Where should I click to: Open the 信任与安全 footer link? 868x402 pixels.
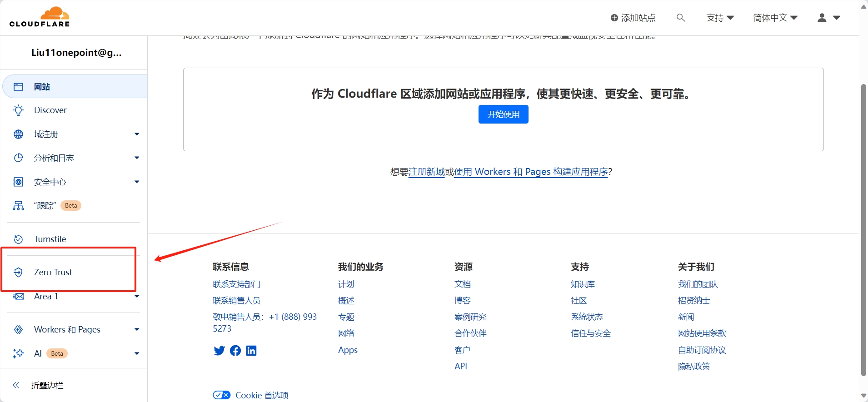coord(591,333)
